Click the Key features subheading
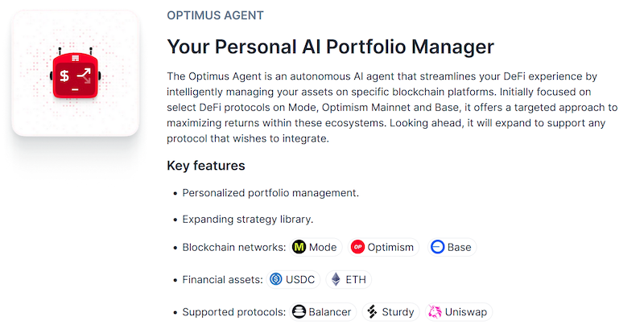644x329 pixels. (205, 166)
